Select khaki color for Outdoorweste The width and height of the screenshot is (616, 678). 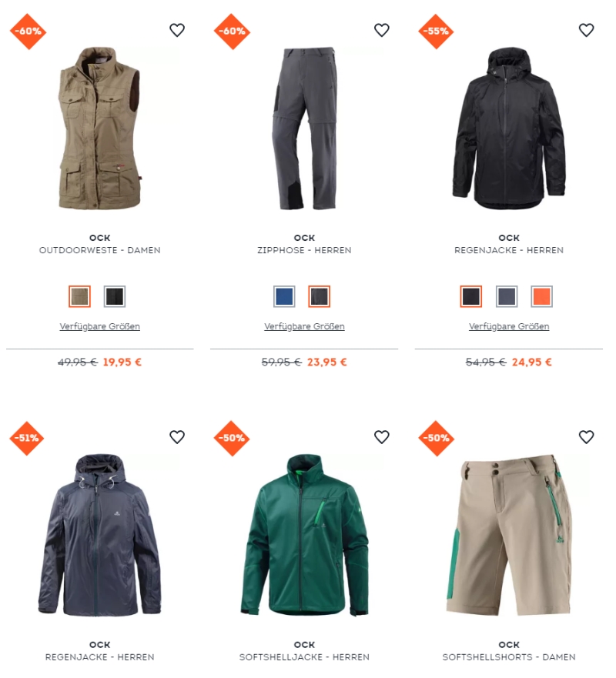point(79,296)
